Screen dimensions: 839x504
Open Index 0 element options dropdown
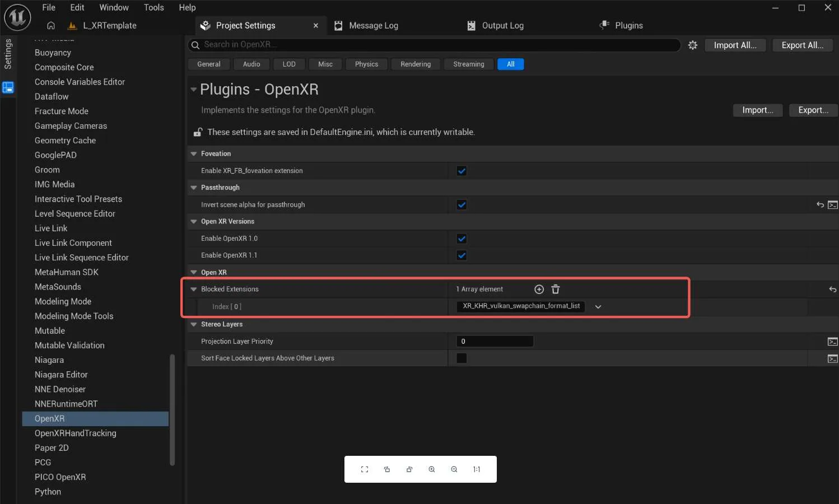pos(598,307)
